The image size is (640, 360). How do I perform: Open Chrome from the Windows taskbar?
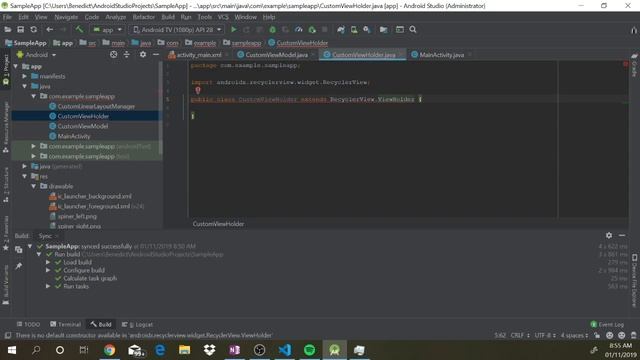(109, 350)
